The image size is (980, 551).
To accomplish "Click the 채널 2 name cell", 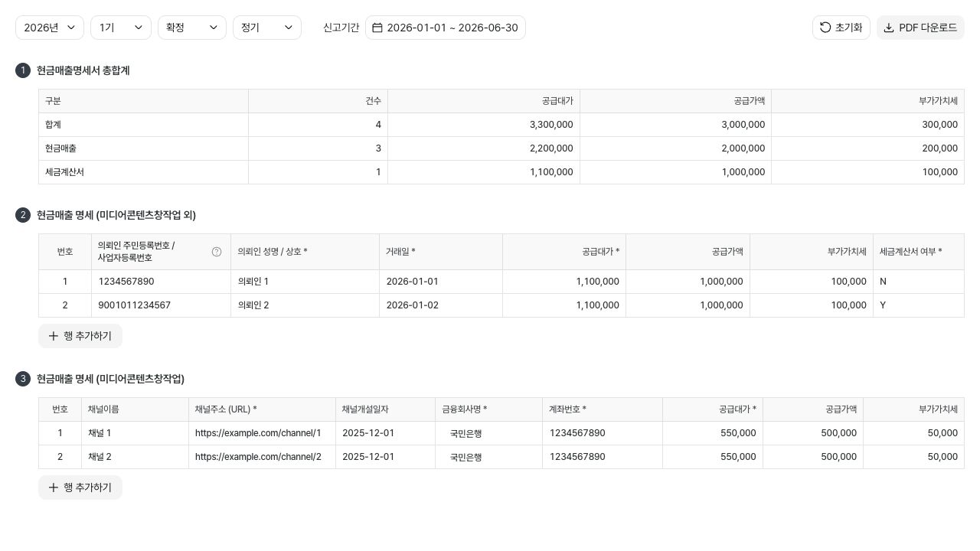I will 135,457.
